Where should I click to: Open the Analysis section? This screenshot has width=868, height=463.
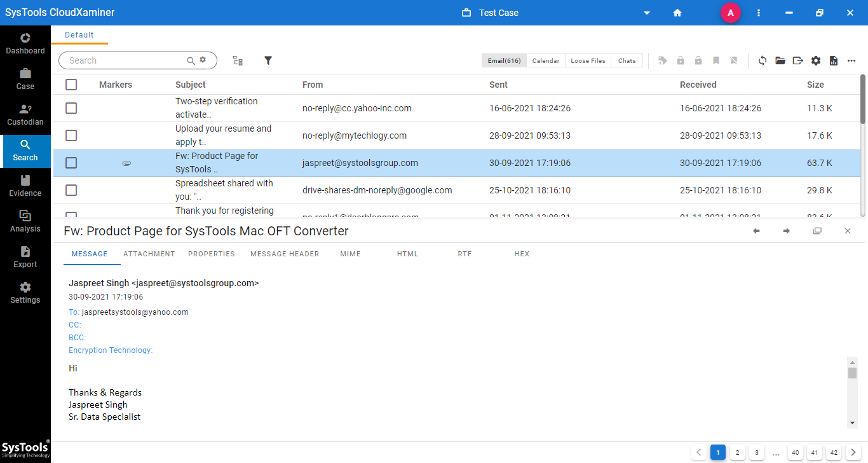click(x=25, y=221)
